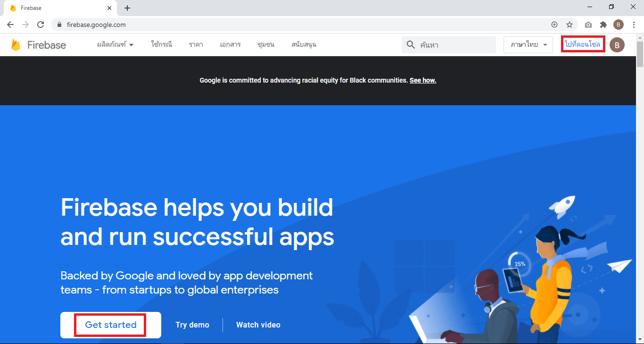Click the page vertical scrollbar thumb
The height and width of the screenshot is (344, 644).
click(x=640, y=54)
